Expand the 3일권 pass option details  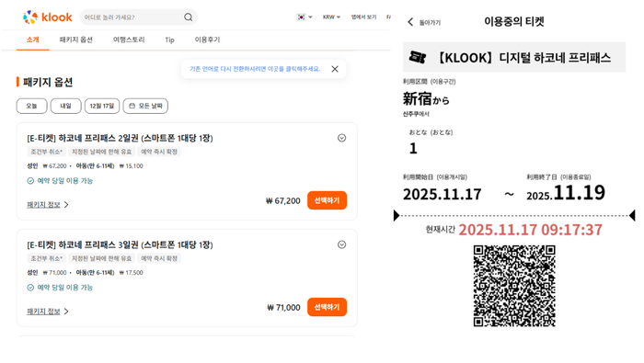pos(341,244)
